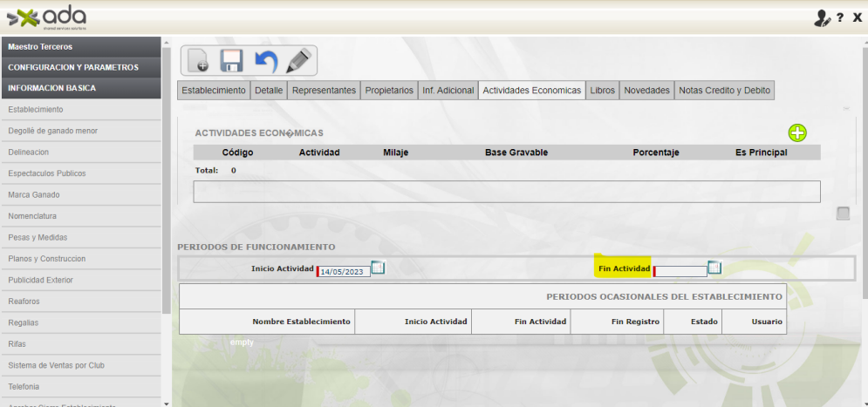This screenshot has height=407, width=868.
Task: Add economic activity with green plus icon
Action: pos(797,132)
